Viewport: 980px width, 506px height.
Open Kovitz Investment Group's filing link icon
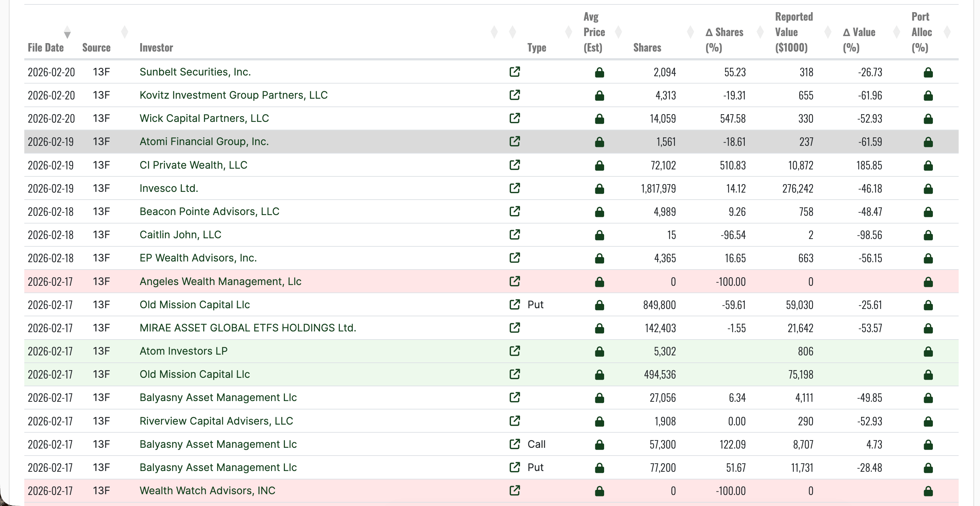[x=515, y=95]
